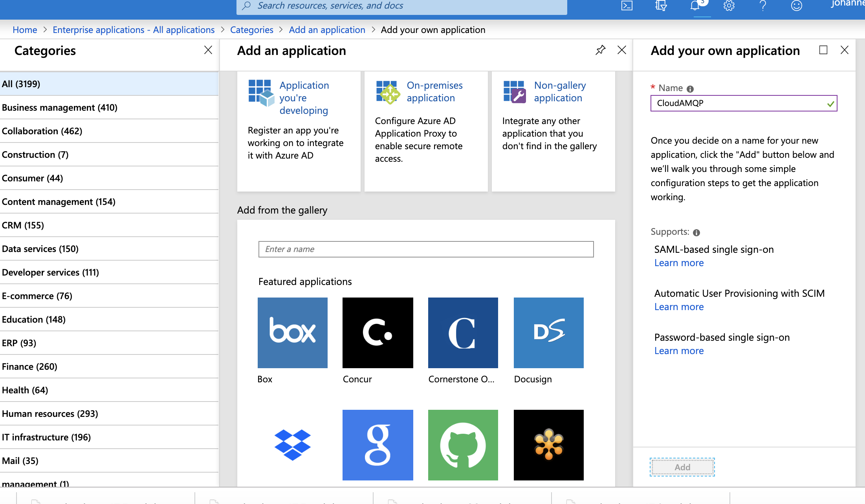Screen dimensions: 865x504
Task: Click the gallery Enter a name search box
Action: point(426,249)
